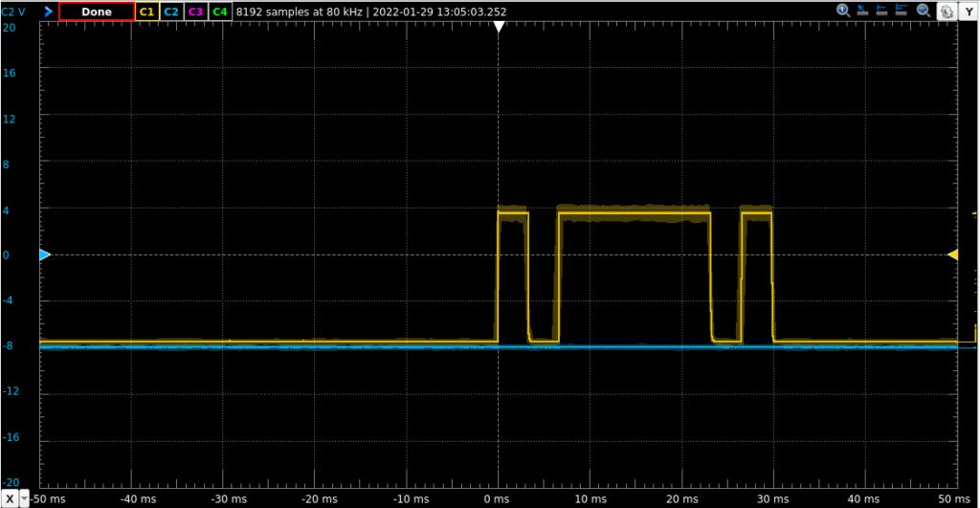Click the zoom magnifier tool icon
The height and width of the screenshot is (508, 980).
click(x=924, y=10)
